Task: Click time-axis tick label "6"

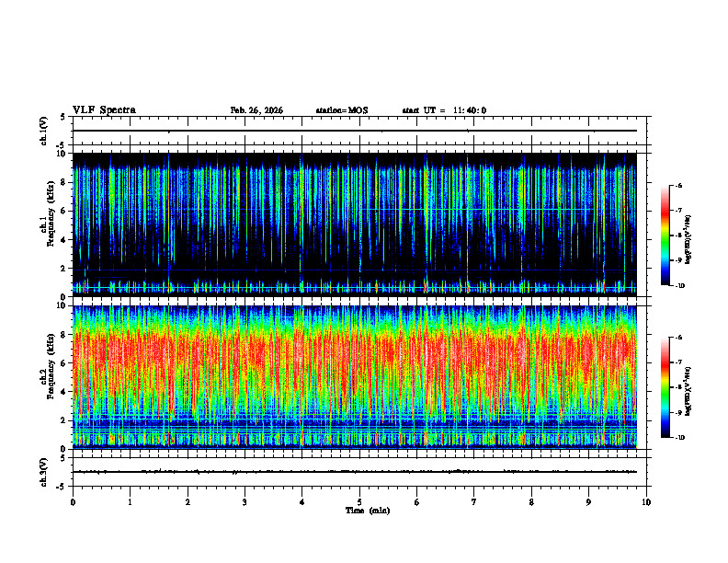Action: (x=417, y=502)
